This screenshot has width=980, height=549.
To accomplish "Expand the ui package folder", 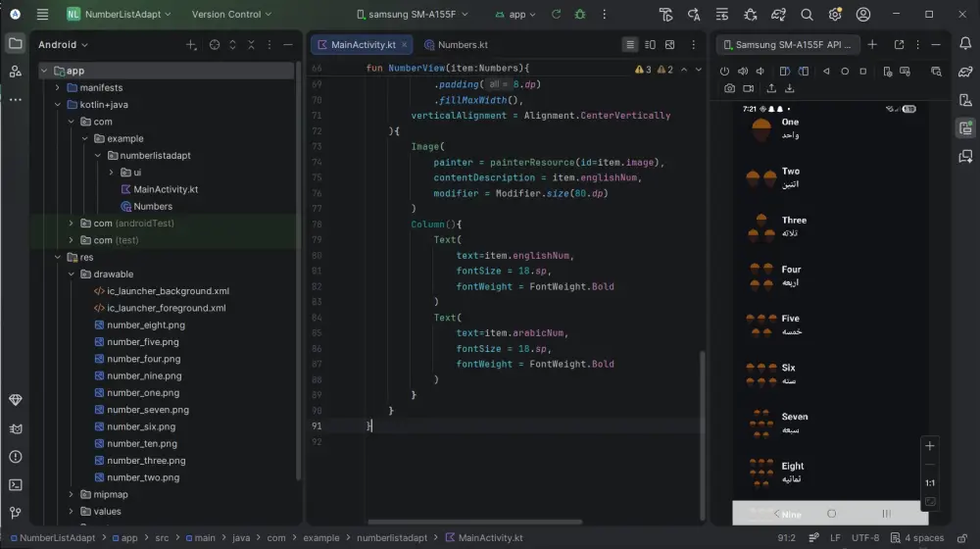I will click(x=112, y=172).
